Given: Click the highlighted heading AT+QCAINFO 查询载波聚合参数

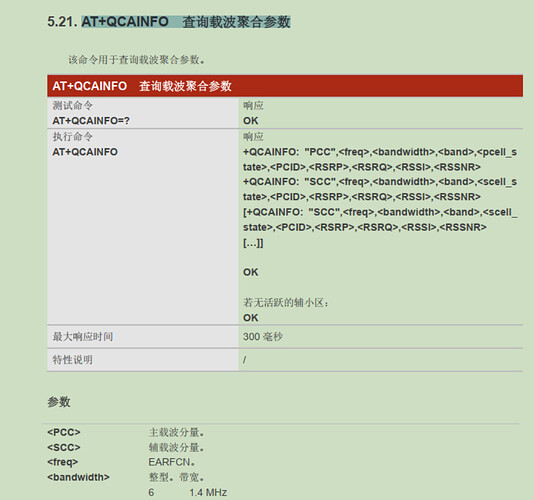Looking at the screenshot, I should pos(186,22).
